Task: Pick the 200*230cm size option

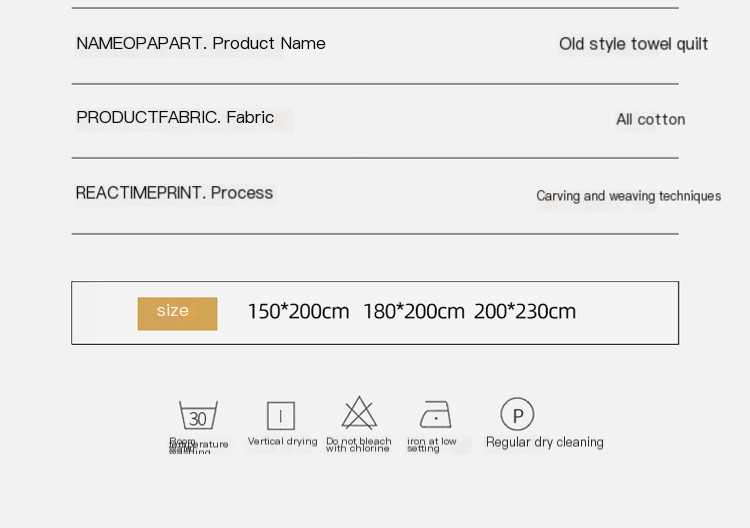Action: tap(525, 312)
